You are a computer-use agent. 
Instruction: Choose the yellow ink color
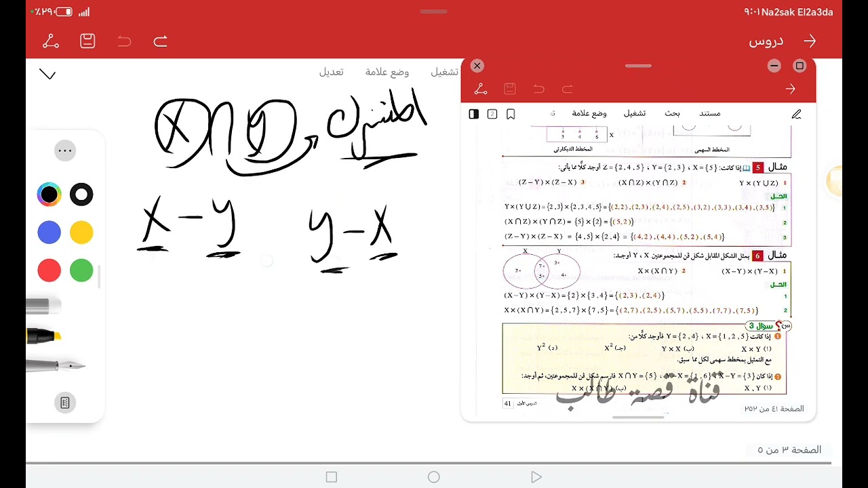(81, 233)
